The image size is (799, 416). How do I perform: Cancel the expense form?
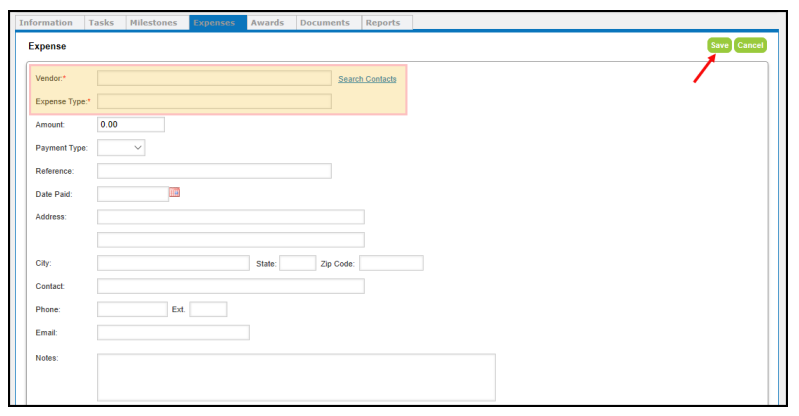(x=750, y=45)
